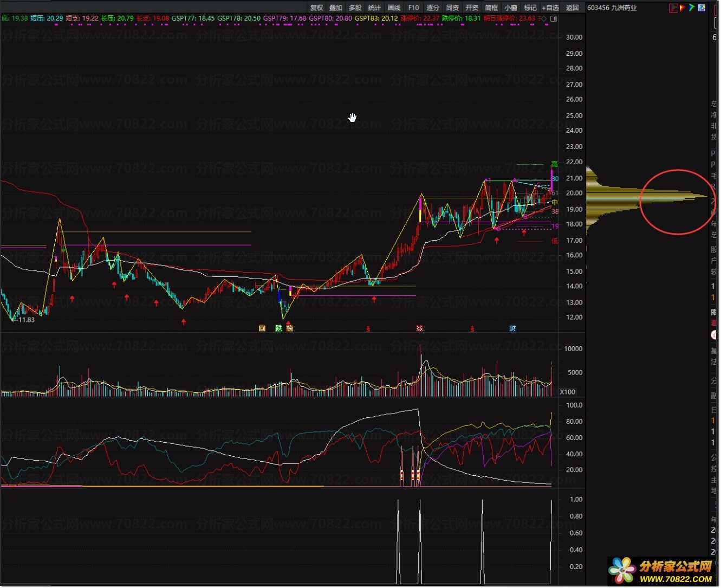This screenshot has width=721, height=588.
Task: Click the 同资 toolbar button
Action: (x=452, y=8)
